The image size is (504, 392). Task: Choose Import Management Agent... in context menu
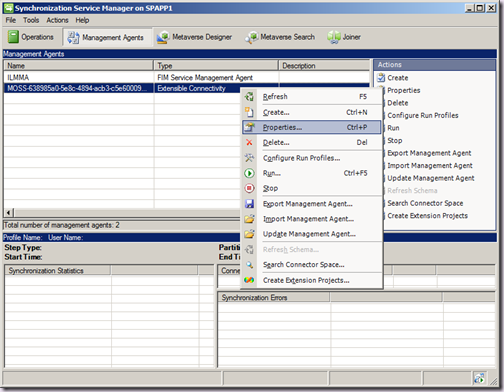point(312,219)
